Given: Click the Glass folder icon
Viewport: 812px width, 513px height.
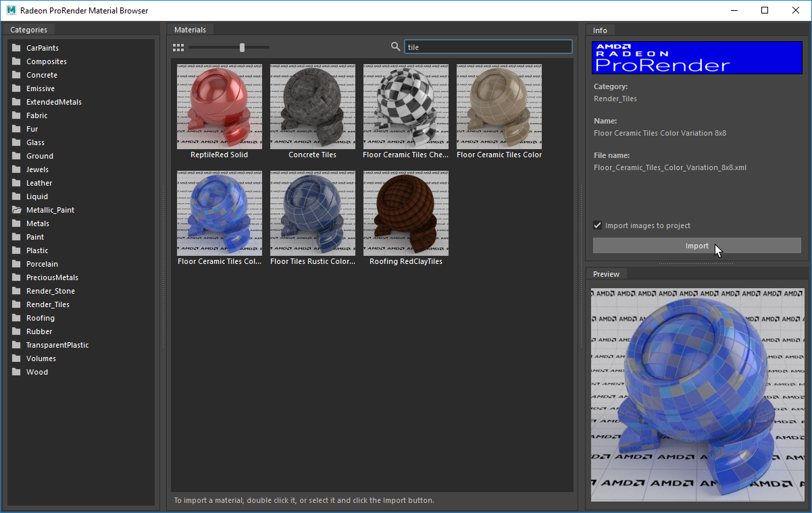Looking at the screenshot, I should tap(16, 142).
